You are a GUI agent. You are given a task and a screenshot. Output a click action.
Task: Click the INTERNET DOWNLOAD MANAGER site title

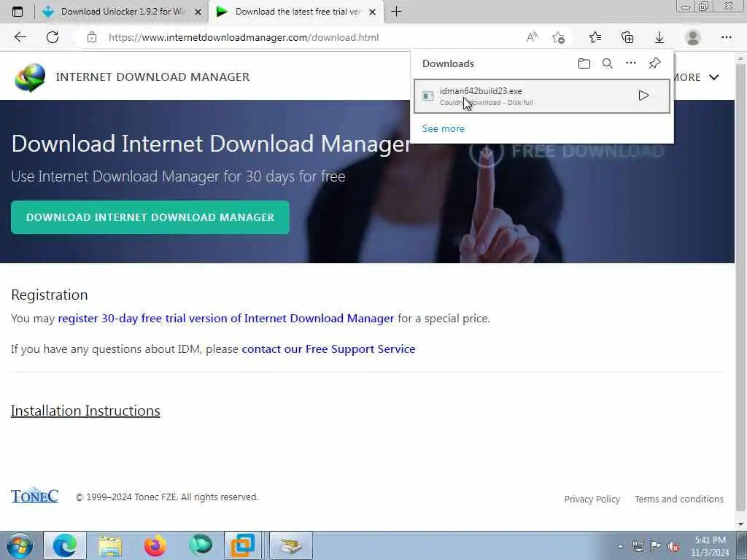point(152,77)
